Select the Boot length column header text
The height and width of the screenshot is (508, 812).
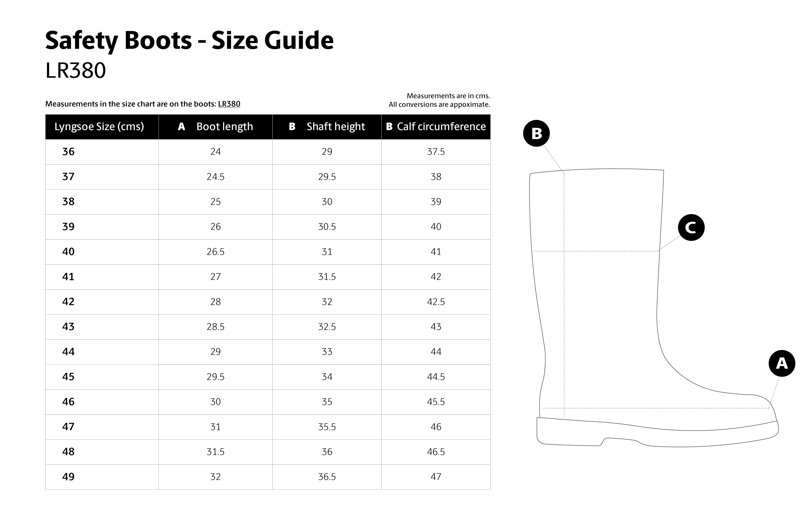click(x=224, y=127)
